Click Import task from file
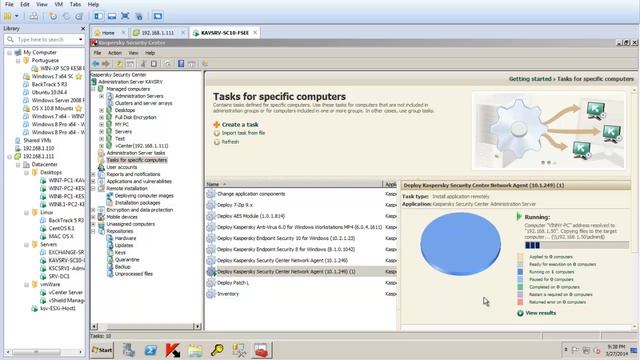 [x=243, y=133]
